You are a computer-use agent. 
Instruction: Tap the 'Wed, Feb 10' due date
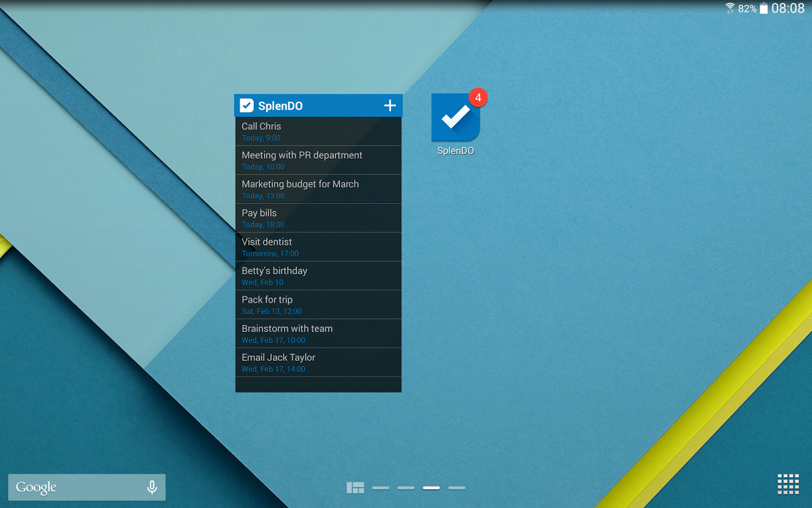(x=263, y=283)
